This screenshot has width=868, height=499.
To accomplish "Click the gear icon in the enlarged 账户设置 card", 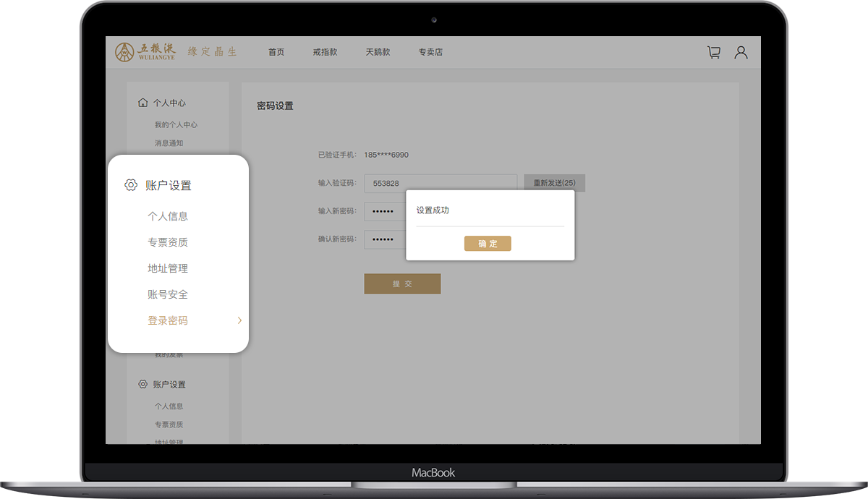I will coord(131,185).
